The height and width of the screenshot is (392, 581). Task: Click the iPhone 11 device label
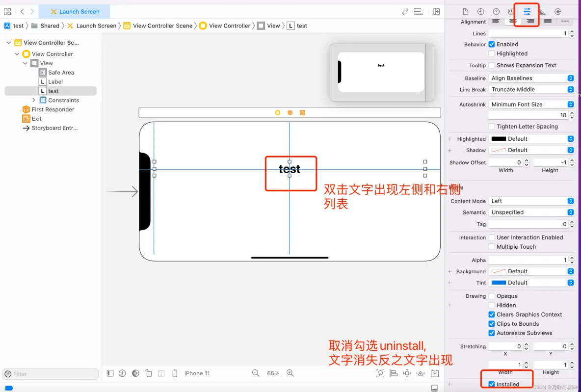click(197, 373)
